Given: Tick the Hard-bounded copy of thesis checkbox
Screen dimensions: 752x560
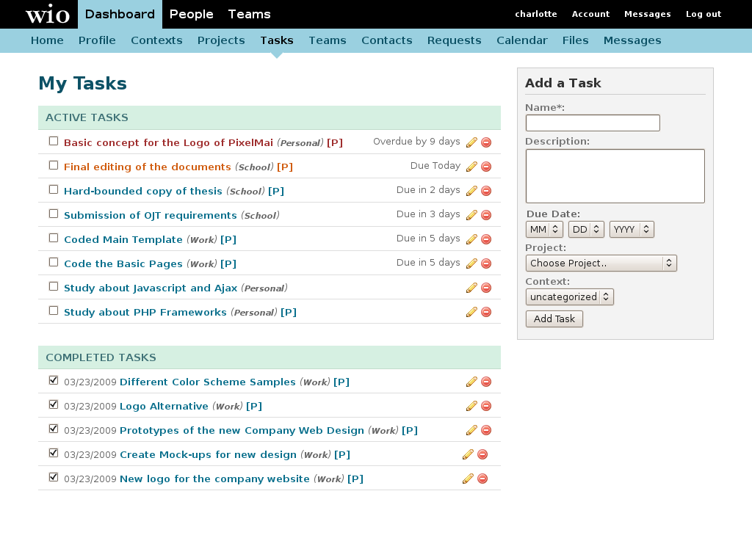Looking at the screenshot, I should click(x=54, y=189).
